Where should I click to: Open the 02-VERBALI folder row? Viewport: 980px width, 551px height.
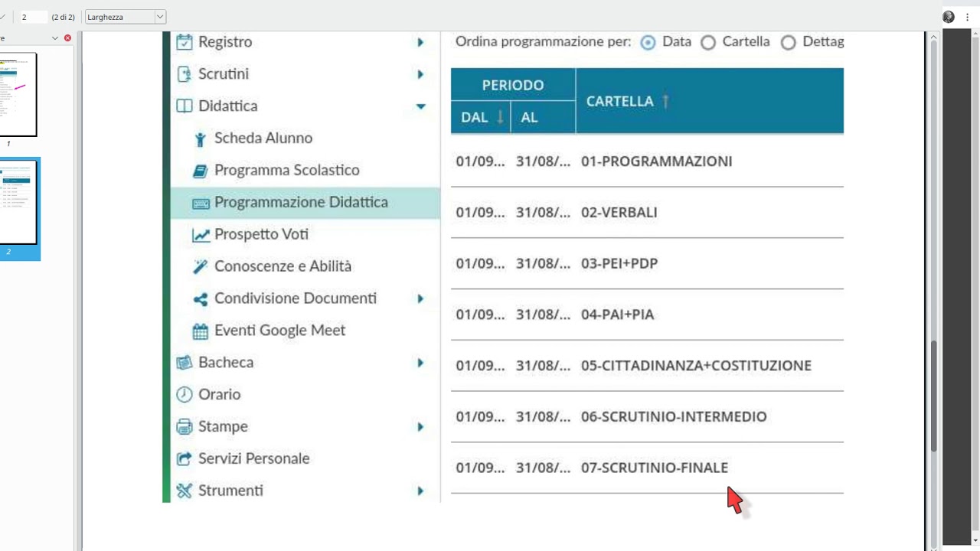click(647, 213)
